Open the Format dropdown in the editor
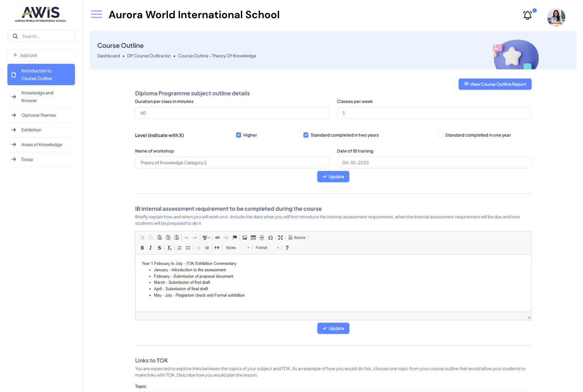 267,248
